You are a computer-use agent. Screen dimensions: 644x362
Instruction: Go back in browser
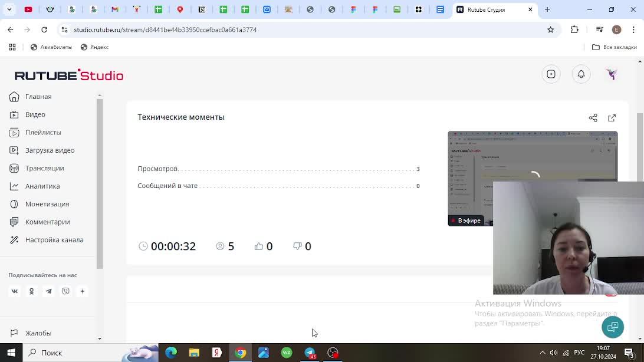coord(10,29)
